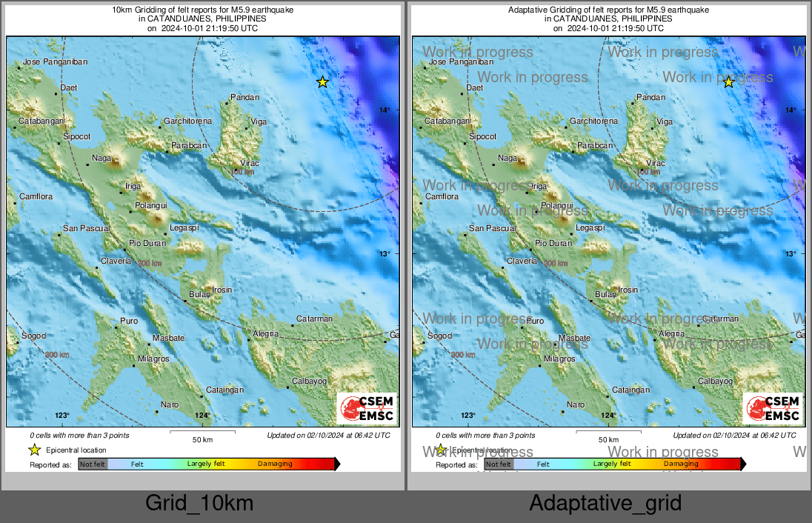Click the Jose Panganiban label on the right map
812x523 pixels.
458,62
